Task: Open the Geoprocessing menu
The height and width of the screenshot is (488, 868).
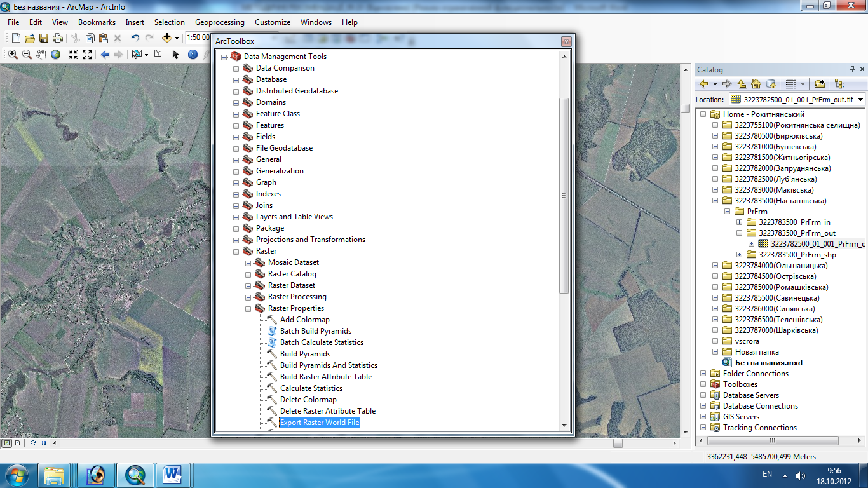Action: (220, 22)
